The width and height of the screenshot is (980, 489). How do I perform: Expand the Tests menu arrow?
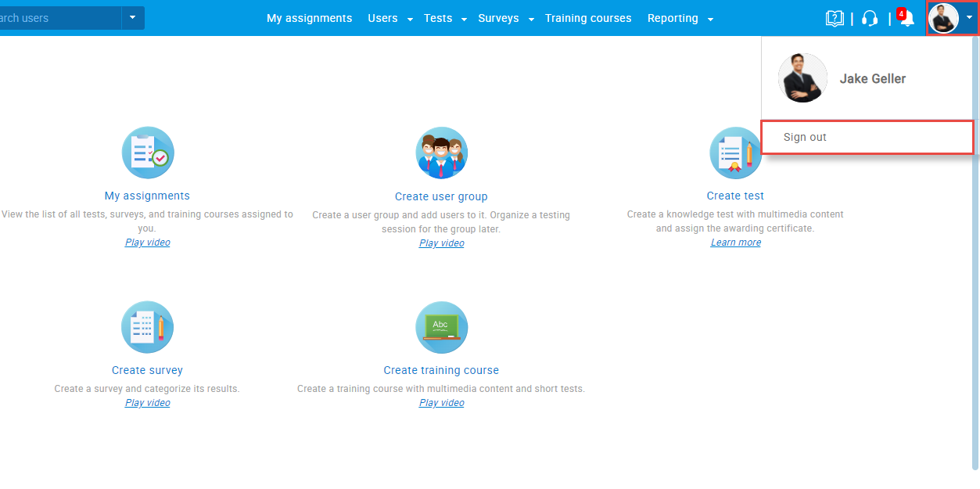(464, 20)
